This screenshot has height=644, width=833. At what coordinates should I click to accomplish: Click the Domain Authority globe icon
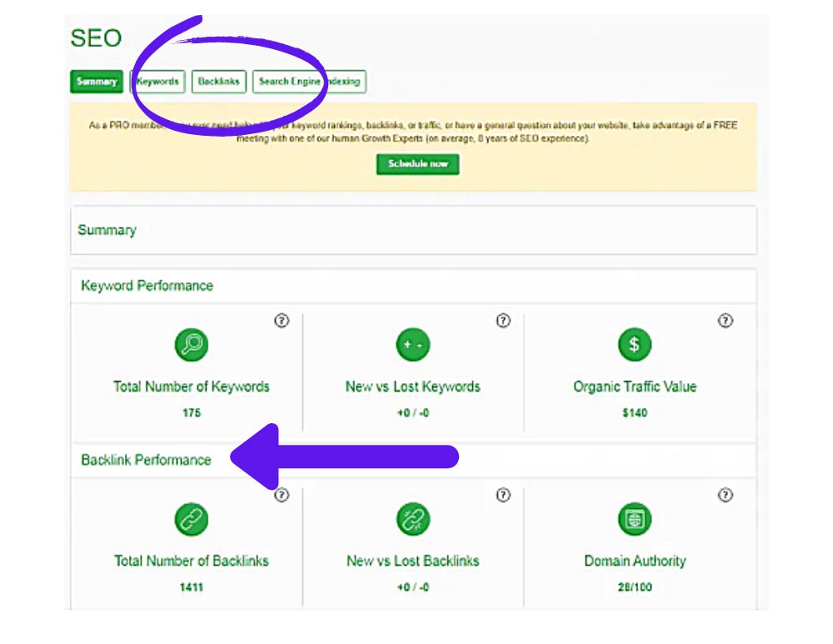pyautogui.click(x=635, y=518)
